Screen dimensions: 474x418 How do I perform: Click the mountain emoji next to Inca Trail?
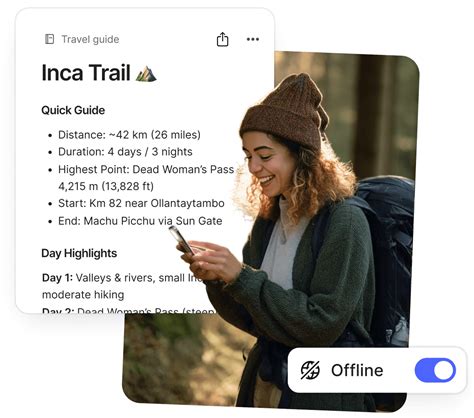point(146,74)
